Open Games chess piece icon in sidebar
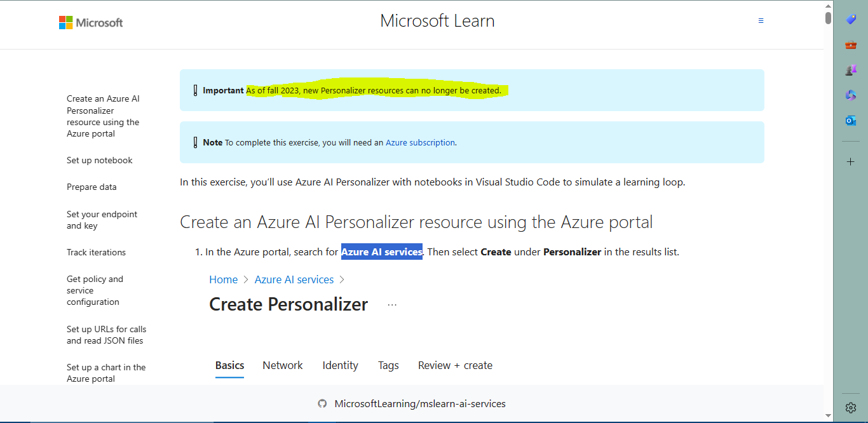 [851, 70]
